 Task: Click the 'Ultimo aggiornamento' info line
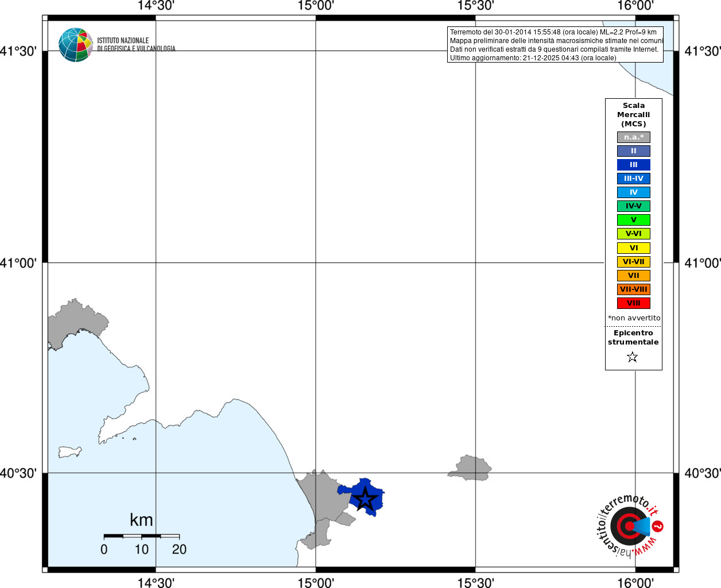[x=533, y=58]
